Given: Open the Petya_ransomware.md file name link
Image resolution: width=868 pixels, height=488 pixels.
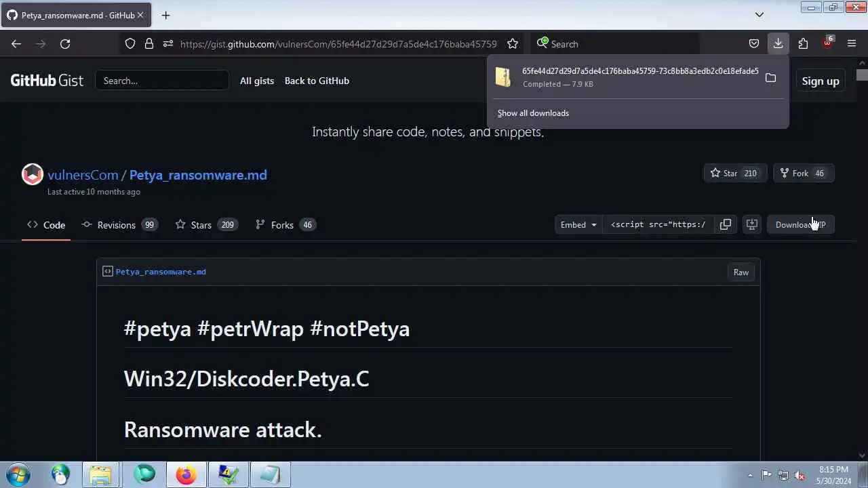Looking at the screenshot, I should pyautogui.click(x=161, y=272).
